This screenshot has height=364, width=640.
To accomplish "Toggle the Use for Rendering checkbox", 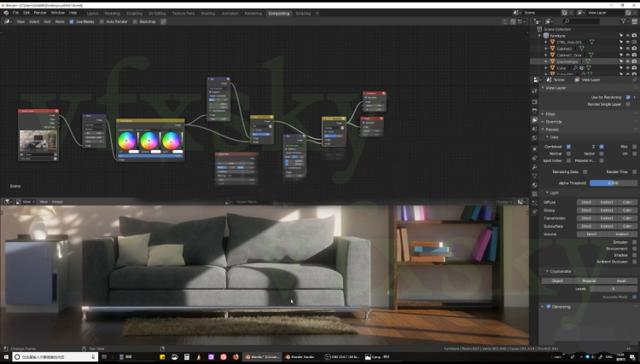I will [x=628, y=97].
